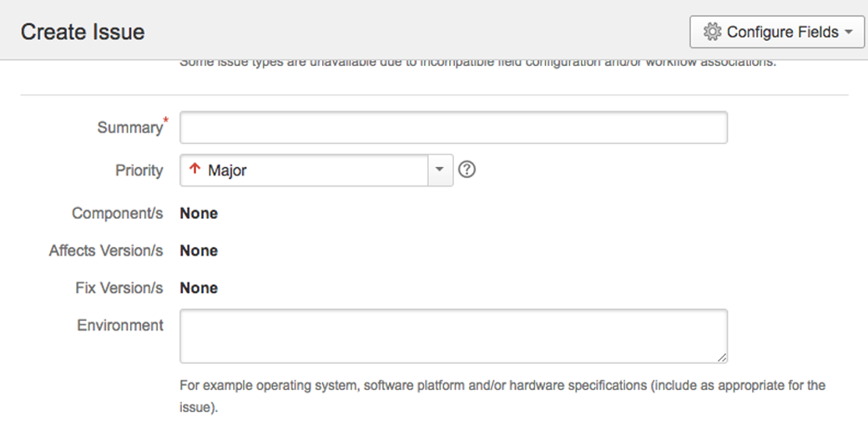Screen dimensions: 868x426
Task: Focus the Environment text area
Action: (453, 336)
